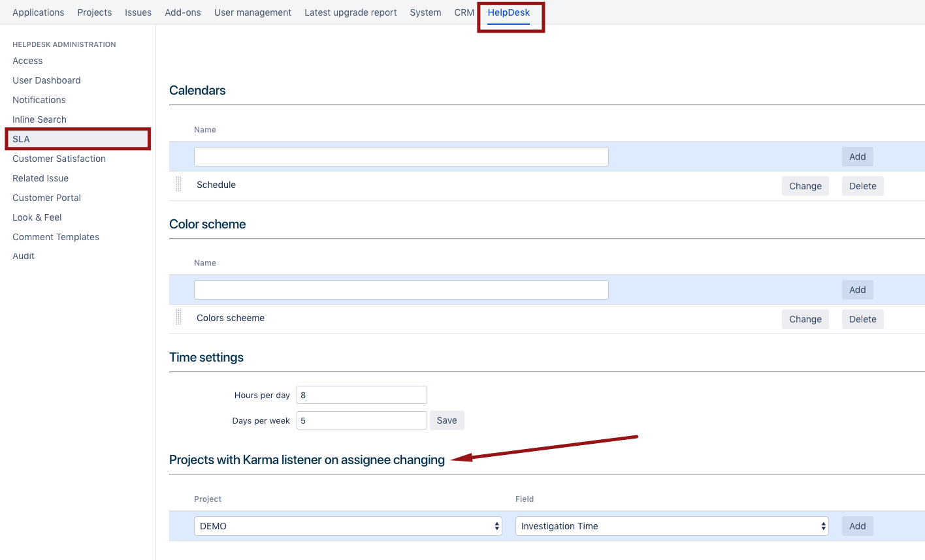Open the DEMO project dropdown
This screenshot has width=925, height=560.
tap(348, 526)
